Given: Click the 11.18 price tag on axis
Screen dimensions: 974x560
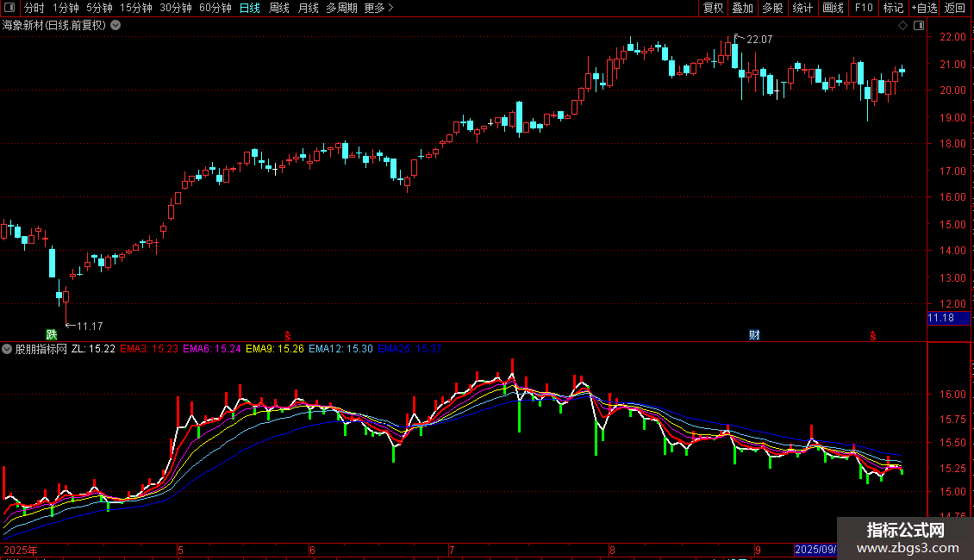Looking at the screenshot, I should pos(948,318).
